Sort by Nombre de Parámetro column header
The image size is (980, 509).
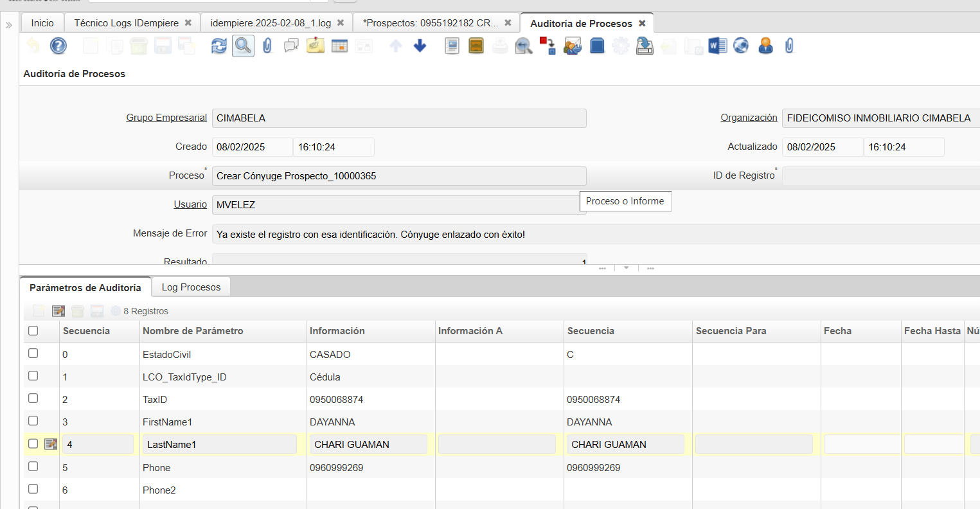pos(193,331)
